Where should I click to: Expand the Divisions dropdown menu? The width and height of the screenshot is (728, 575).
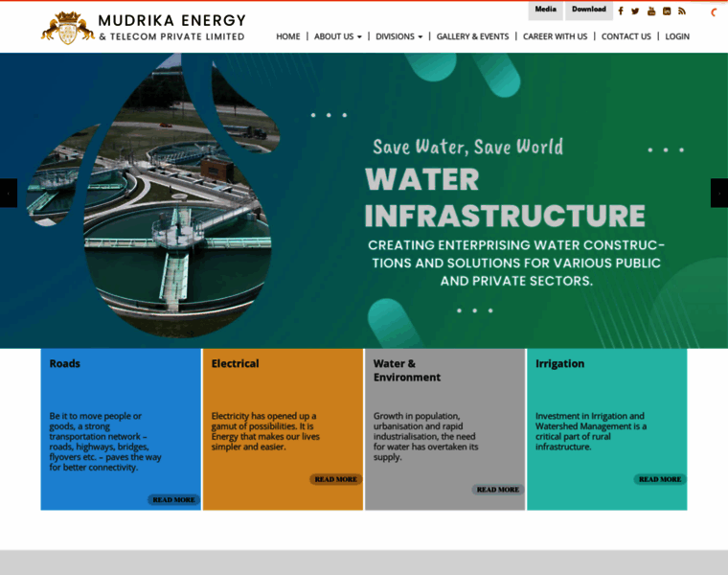[x=398, y=36]
